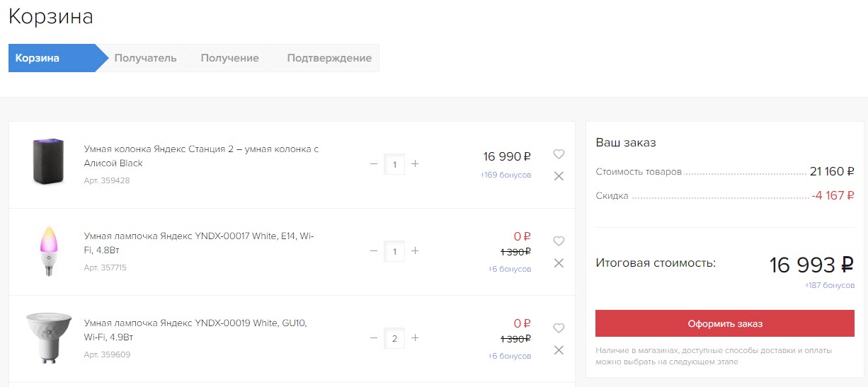Decrease quantity of Яндекс Станция 2
This screenshot has height=387, width=868.
374,164
